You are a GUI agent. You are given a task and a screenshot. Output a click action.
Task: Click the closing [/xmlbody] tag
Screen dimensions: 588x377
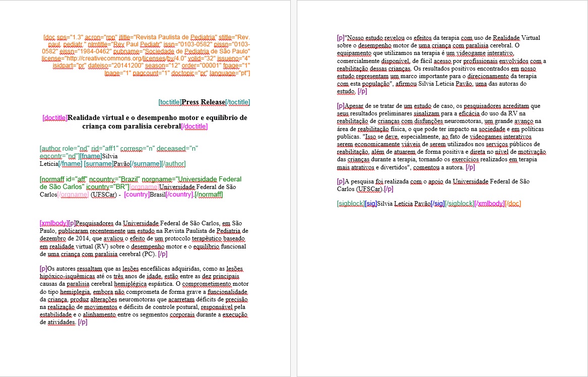click(489, 204)
